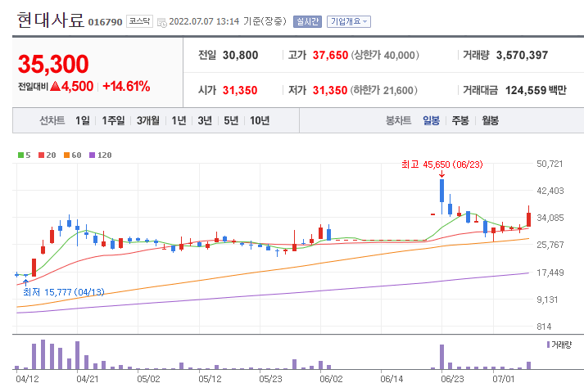
Task: Click the high price 37,650
Action: coord(330,55)
